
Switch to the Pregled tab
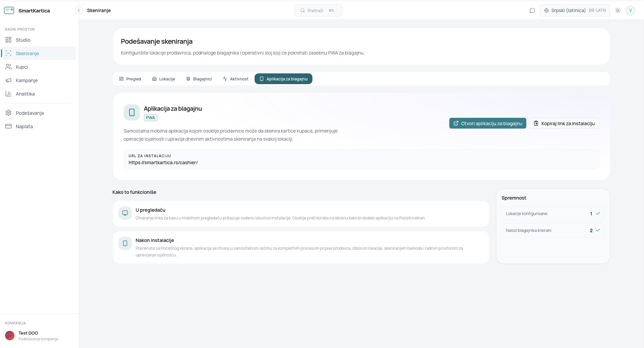(x=130, y=79)
